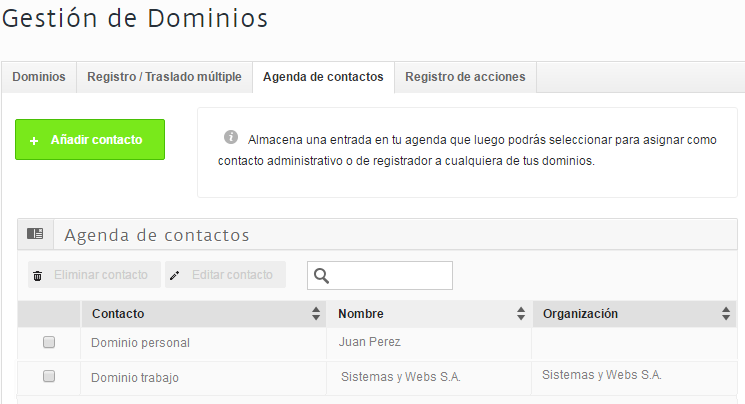
Task: Open the Dominios tab
Action: [x=39, y=77]
